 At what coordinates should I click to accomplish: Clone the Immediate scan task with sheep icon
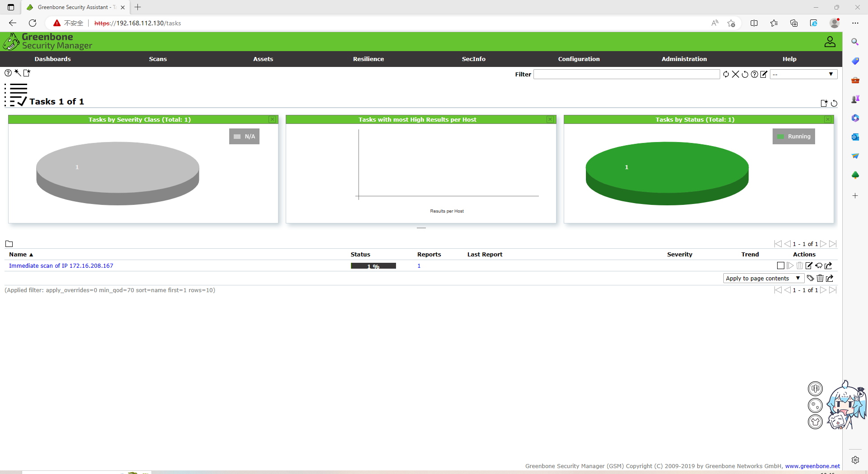pyautogui.click(x=819, y=265)
